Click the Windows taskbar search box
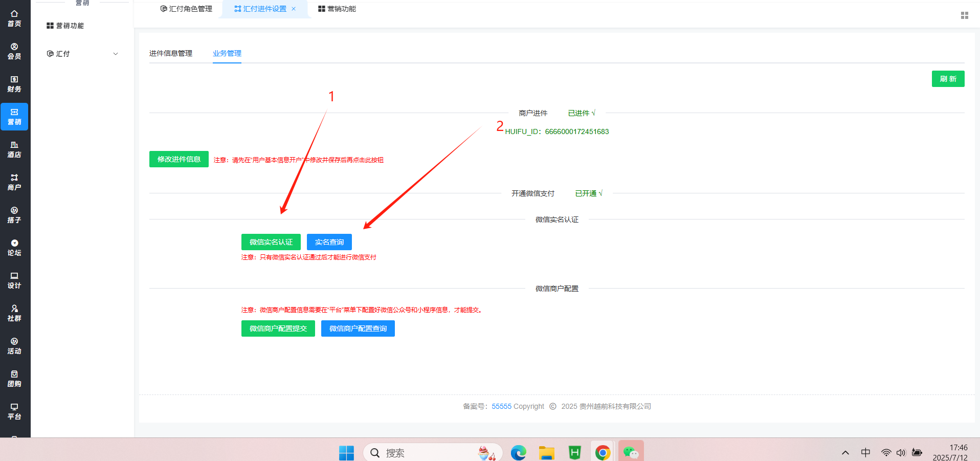The height and width of the screenshot is (461, 980). tap(430, 453)
